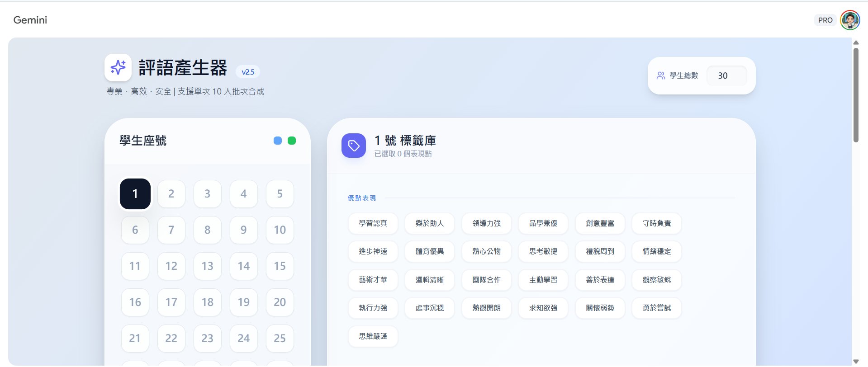The height and width of the screenshot is (367, 868).
Task: Select student seat number 22
Action: pyautogui.click(x=171, y=339)
